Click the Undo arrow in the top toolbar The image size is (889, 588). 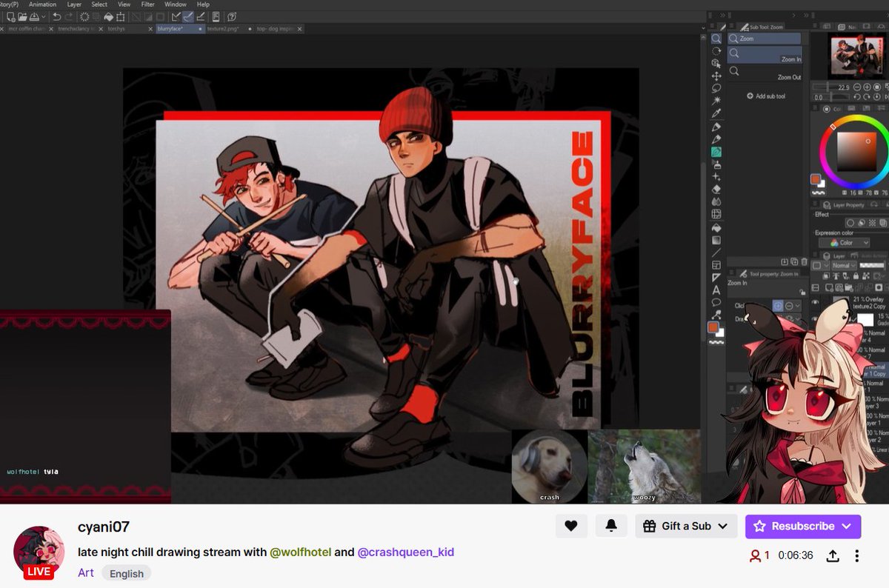click(56, 16)
